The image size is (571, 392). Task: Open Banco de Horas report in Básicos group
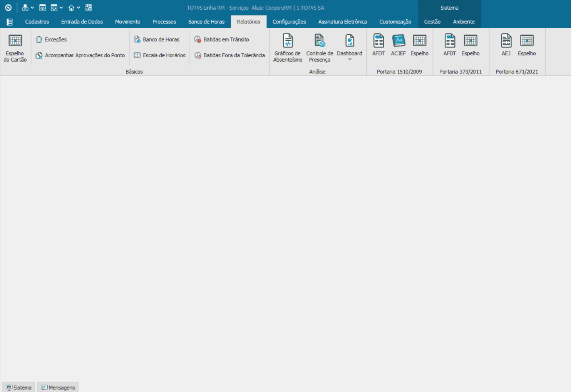(x=161, y=40)
